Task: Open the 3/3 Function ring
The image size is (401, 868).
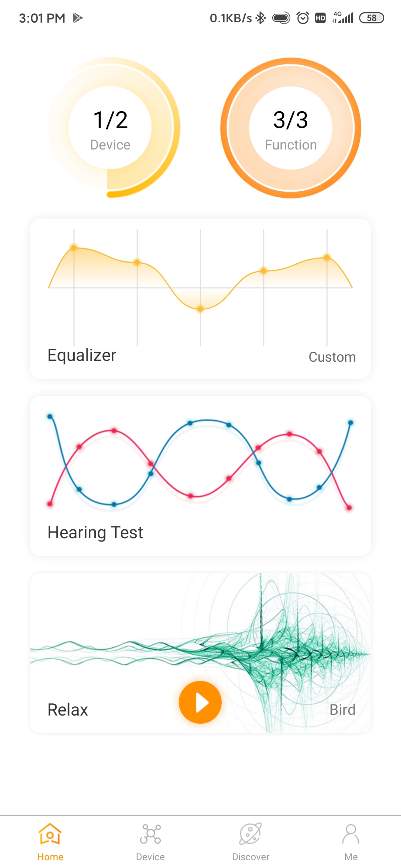Action: click(291, 128)
